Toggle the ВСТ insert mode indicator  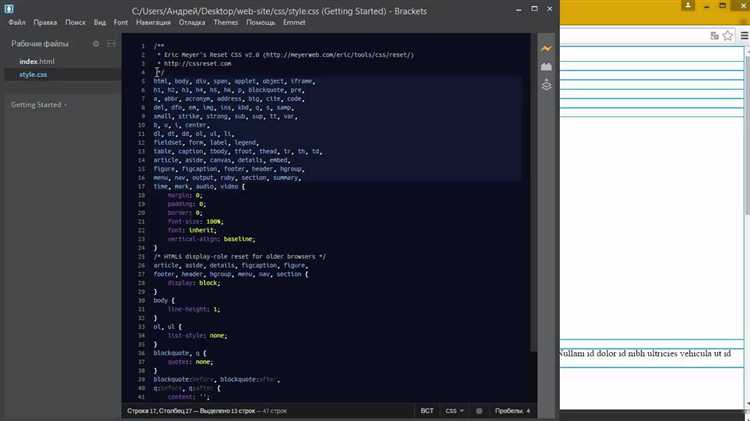(427, 411)
